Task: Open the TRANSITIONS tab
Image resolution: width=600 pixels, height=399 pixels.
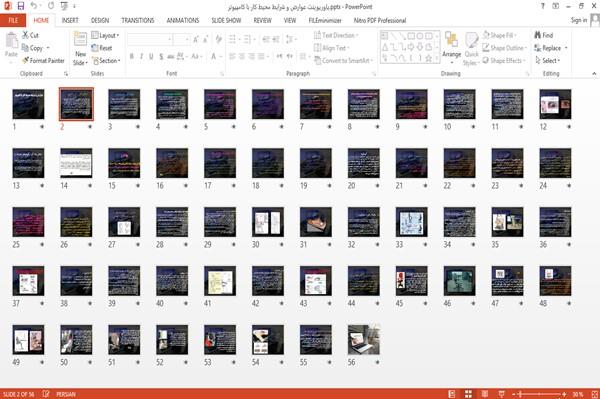Action: [138, 20]
